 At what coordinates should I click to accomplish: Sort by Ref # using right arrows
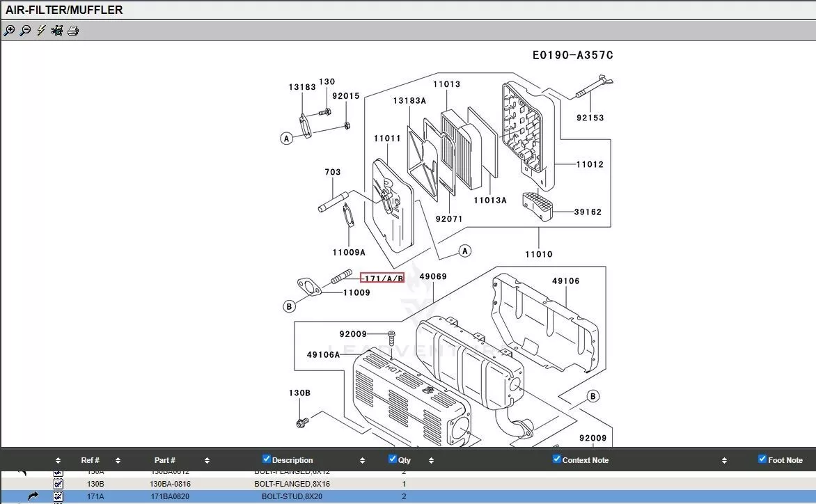tap(118, 460)
